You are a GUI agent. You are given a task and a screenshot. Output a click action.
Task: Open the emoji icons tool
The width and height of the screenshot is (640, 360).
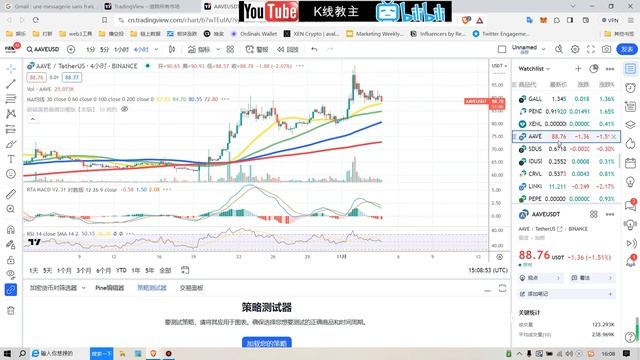tap(11, 174)
